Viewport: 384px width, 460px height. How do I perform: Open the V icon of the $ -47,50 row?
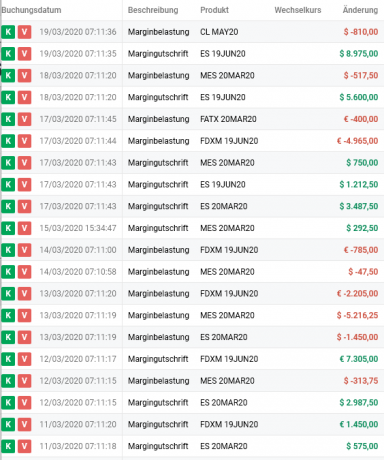(x=24, y=272)
